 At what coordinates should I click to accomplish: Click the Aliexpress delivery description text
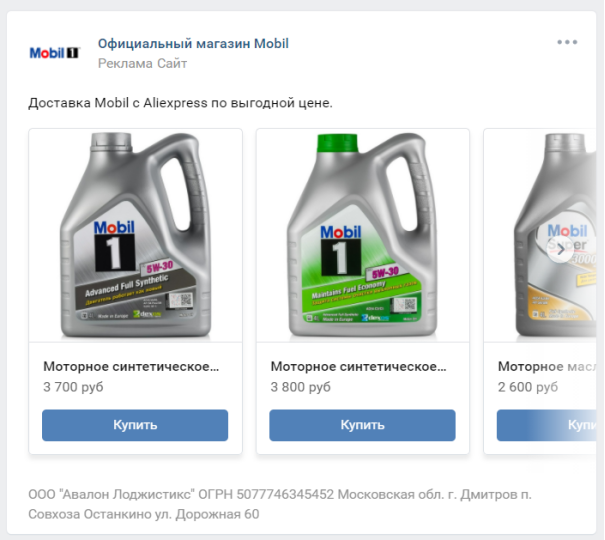click(x=180, y=103)
